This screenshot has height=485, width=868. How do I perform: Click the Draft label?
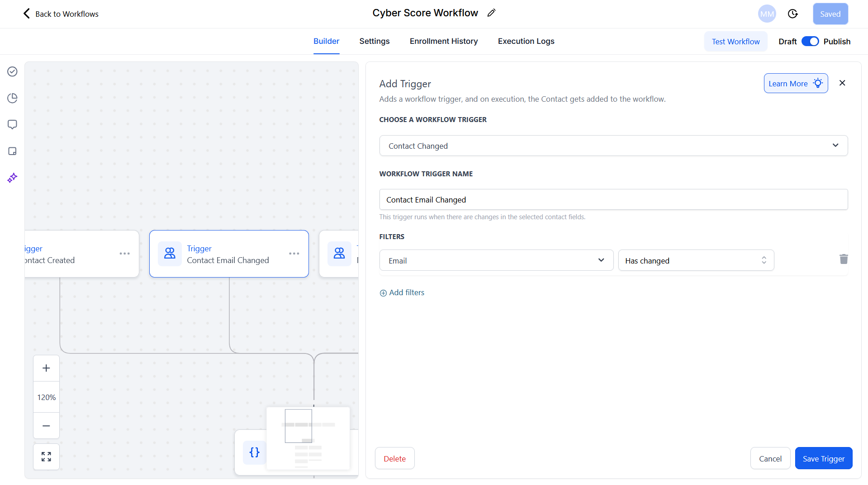click(x=787, y=42)
